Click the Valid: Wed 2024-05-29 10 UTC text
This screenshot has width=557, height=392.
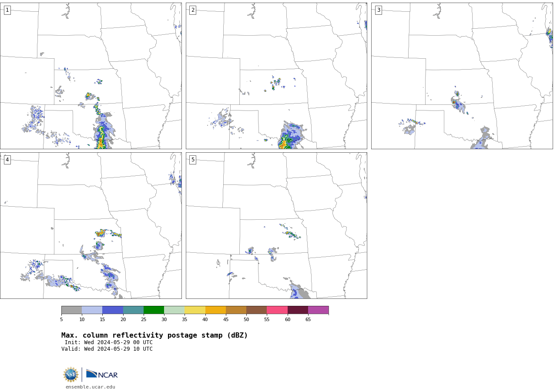107,349
